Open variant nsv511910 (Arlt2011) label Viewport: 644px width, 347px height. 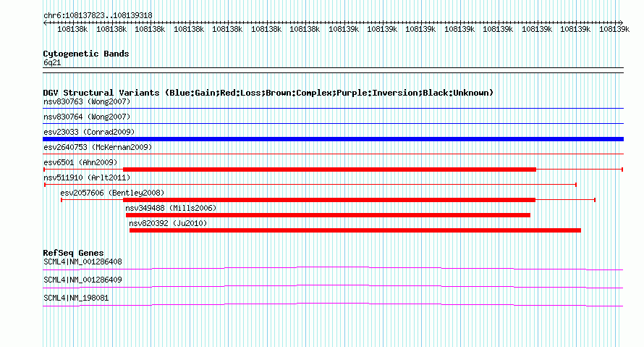pos(87,177)
